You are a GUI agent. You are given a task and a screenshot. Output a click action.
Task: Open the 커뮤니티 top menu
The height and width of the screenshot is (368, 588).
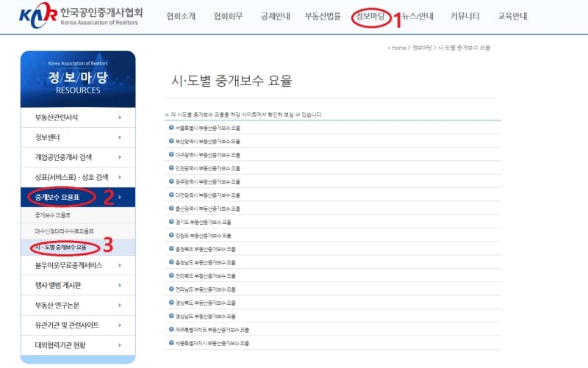[x=465, y=16]
